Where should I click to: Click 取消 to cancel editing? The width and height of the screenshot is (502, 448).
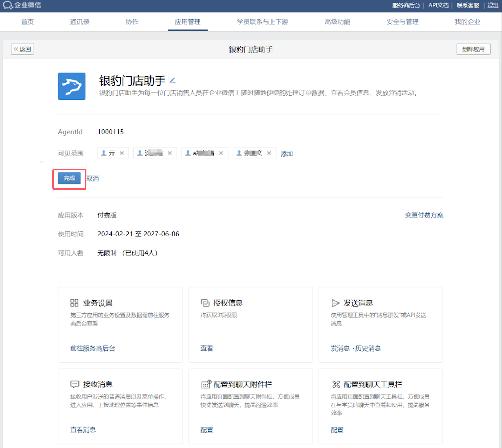(x=93, y=179)
